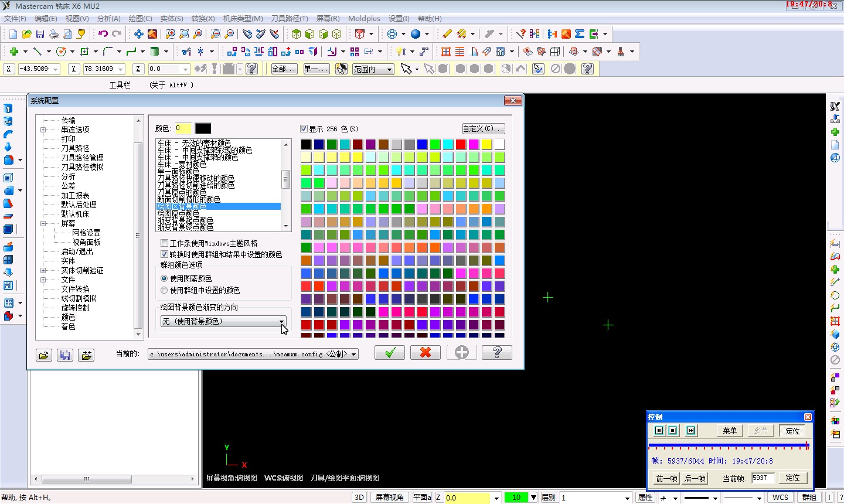The height and width of the screenshot is (504, 844).
Task: Click the green rectangle tool icon
Action: [84, 52]
